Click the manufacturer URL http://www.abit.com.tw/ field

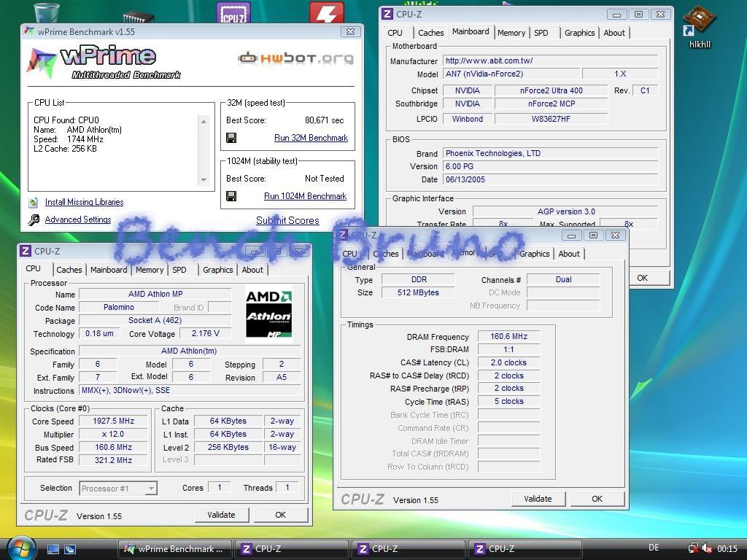click(x=550, y=61)
